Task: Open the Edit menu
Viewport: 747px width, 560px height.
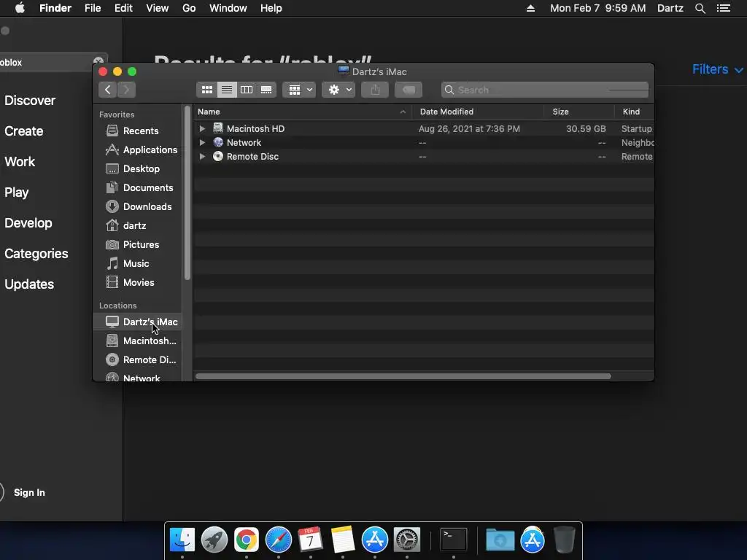Action: point(123,8)
